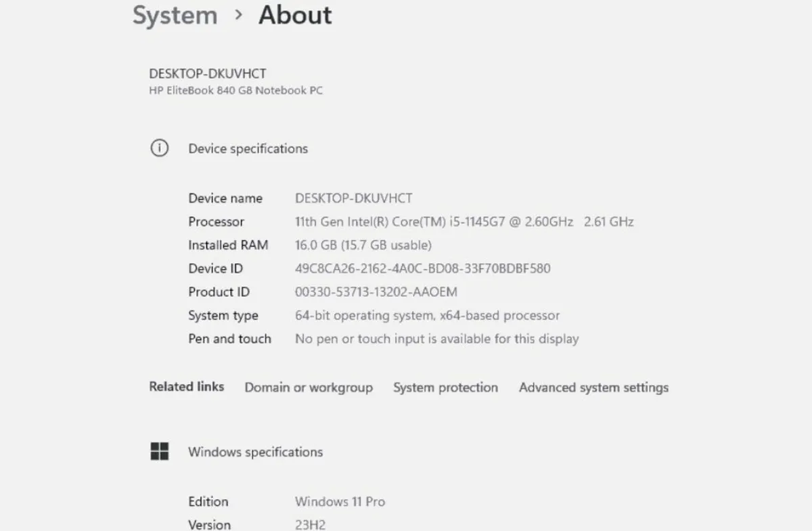This screenshot has width=812, height=531.
Task: Click the Installed RAM label
Action: point(228,245)
